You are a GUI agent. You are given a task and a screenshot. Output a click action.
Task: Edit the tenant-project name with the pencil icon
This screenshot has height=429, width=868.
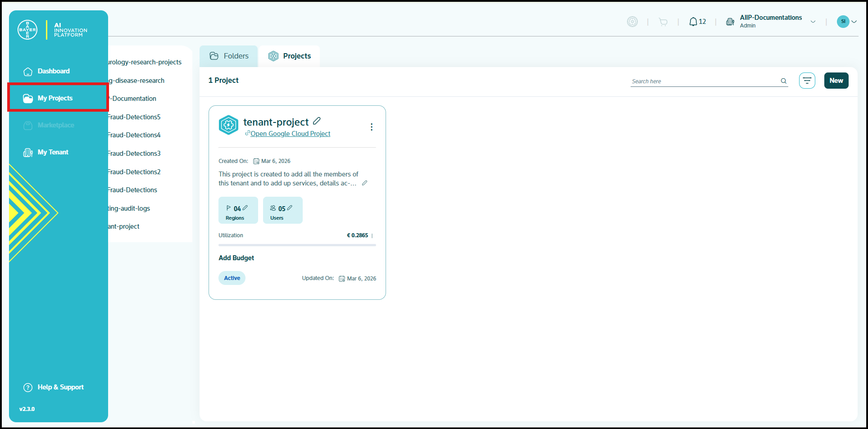pos(317,121)
